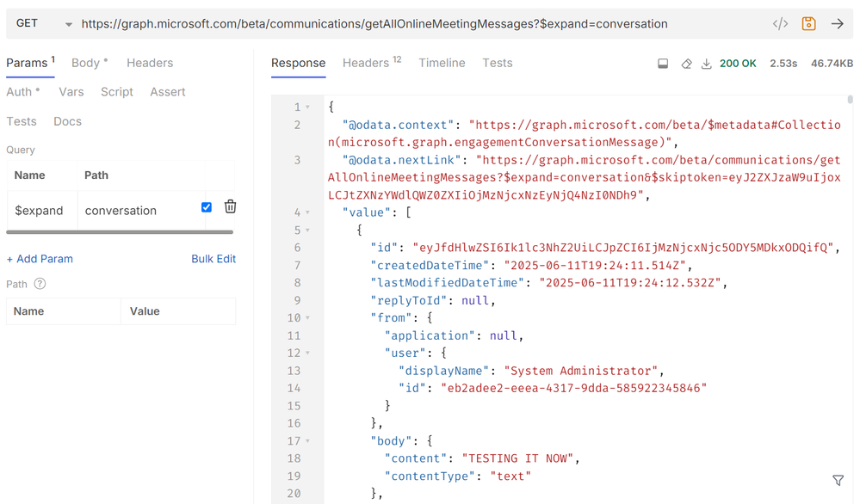Open the Vars tab

pyautogui.click(x=71, y=92)
